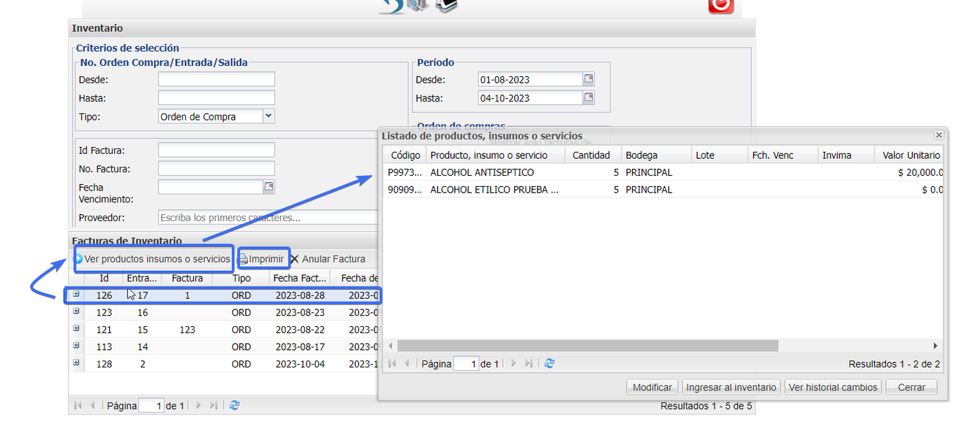
Task: Click Ver productos insumos o servicios
Action: pos(153,259)
